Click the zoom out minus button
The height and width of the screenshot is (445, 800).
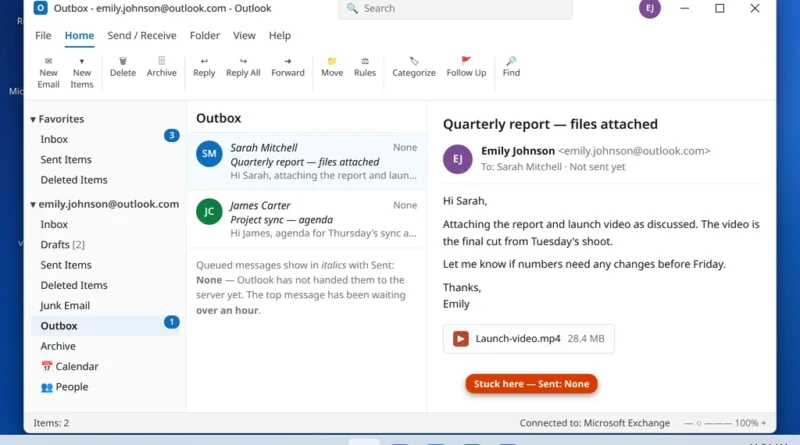(688, 423)
